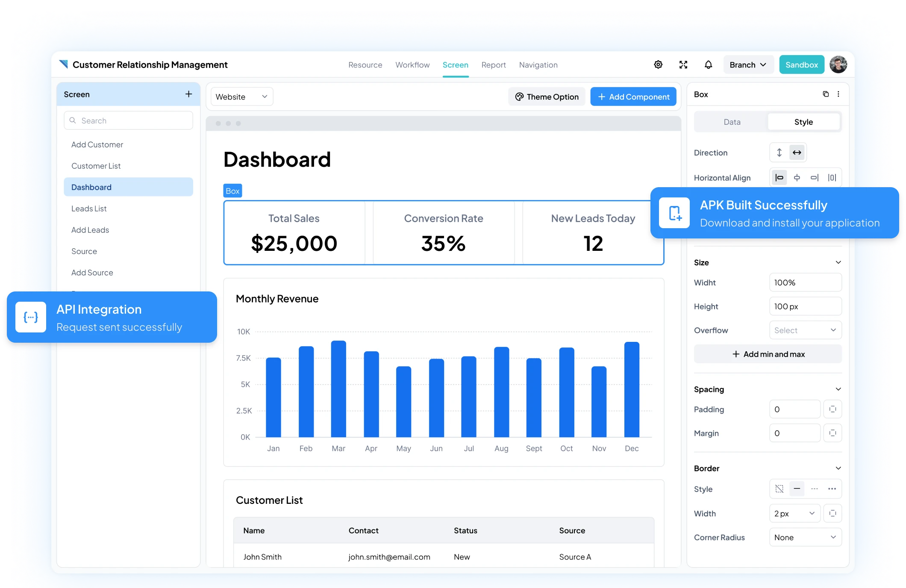
Task: Click the Theme Option palette button
Action: tap(547, 97)
